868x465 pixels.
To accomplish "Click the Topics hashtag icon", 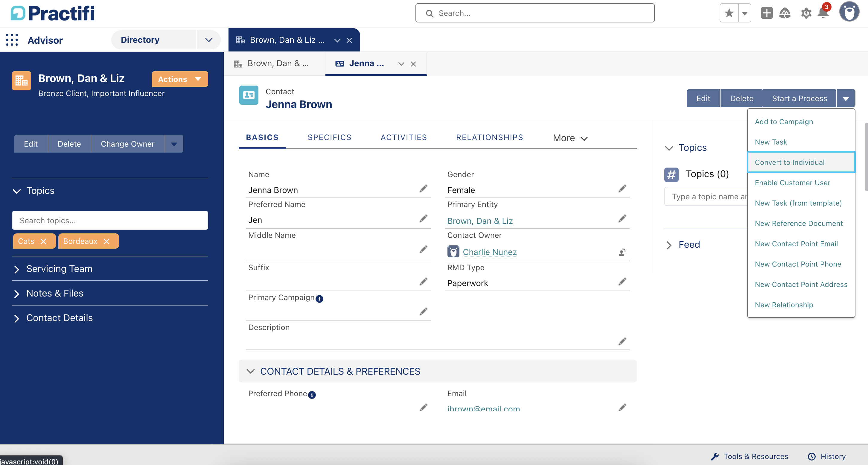I will (671, 174).
